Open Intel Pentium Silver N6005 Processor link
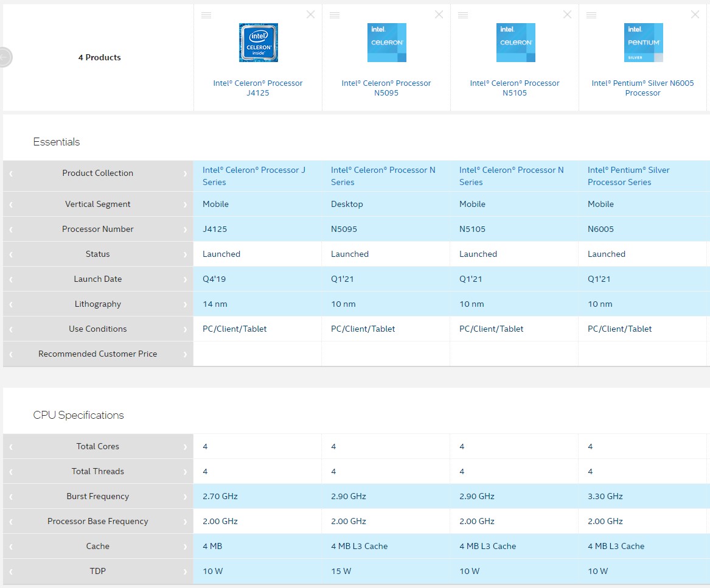The height and width of the screenshot is (588, 710). pyautogui.click(x=642, y=88)
